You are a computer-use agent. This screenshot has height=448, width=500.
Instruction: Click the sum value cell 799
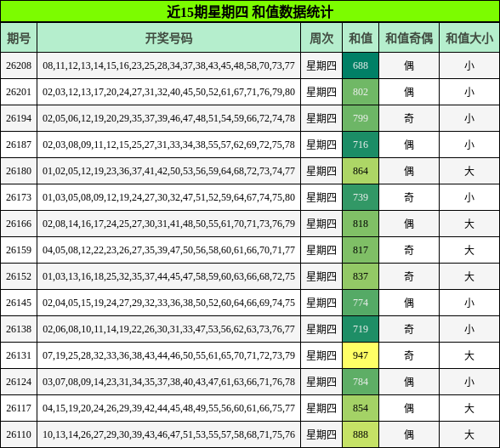(x=361, y=118)
